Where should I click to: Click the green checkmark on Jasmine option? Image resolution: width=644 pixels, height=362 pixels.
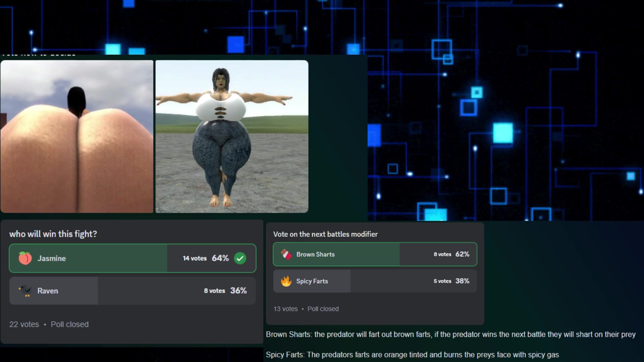[240, 258]
